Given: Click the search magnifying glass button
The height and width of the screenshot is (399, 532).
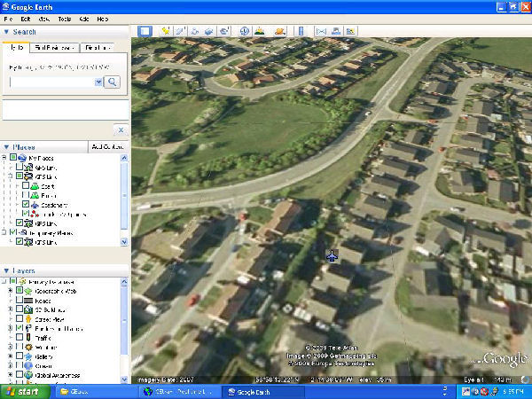Looking at the screenshot, I should point(112,82).
